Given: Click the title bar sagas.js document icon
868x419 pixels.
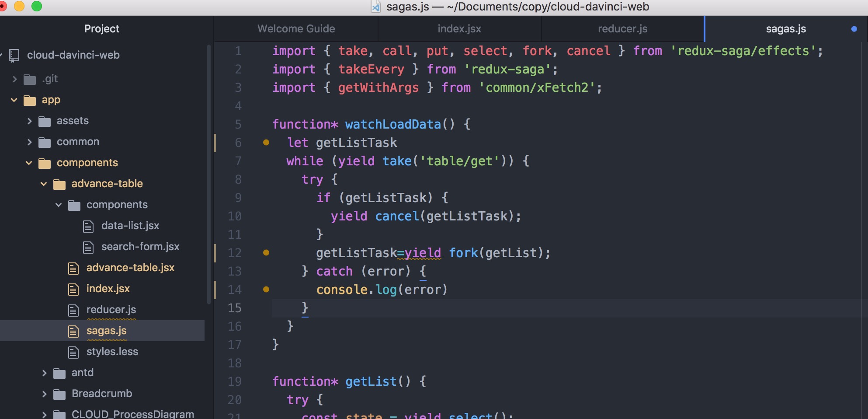Looking at the screenshot, I should coord(376,7).
